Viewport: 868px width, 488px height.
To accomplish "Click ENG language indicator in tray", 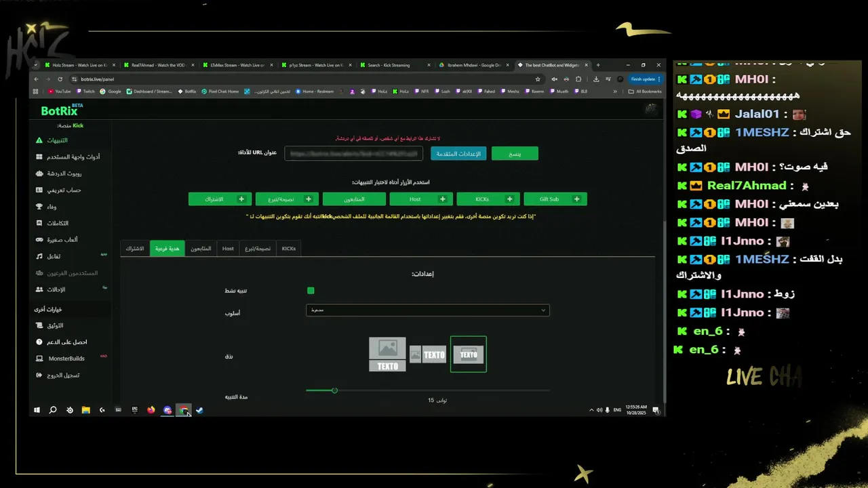I will pyautogui.click(x=617, y=410).
